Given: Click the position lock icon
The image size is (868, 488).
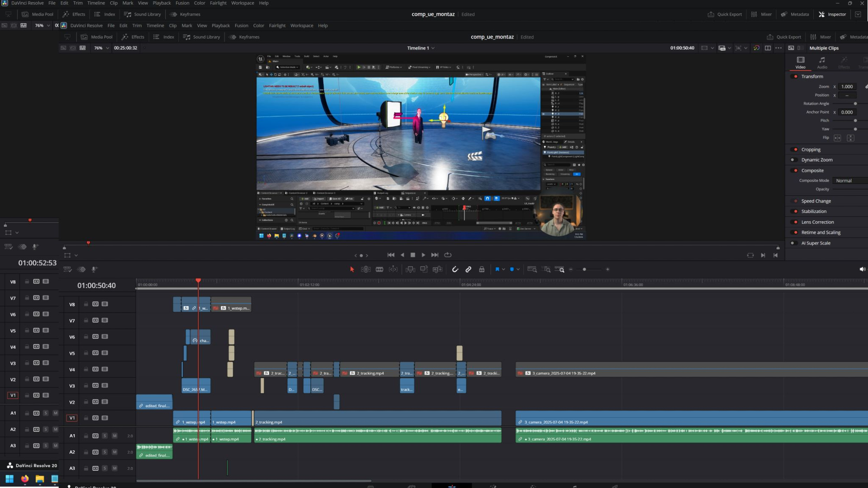Looking at the screenshot, I should click(x=482, y=269).
